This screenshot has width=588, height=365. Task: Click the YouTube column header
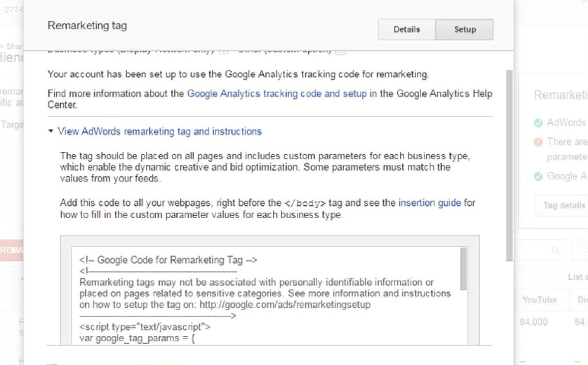(538, 300)
